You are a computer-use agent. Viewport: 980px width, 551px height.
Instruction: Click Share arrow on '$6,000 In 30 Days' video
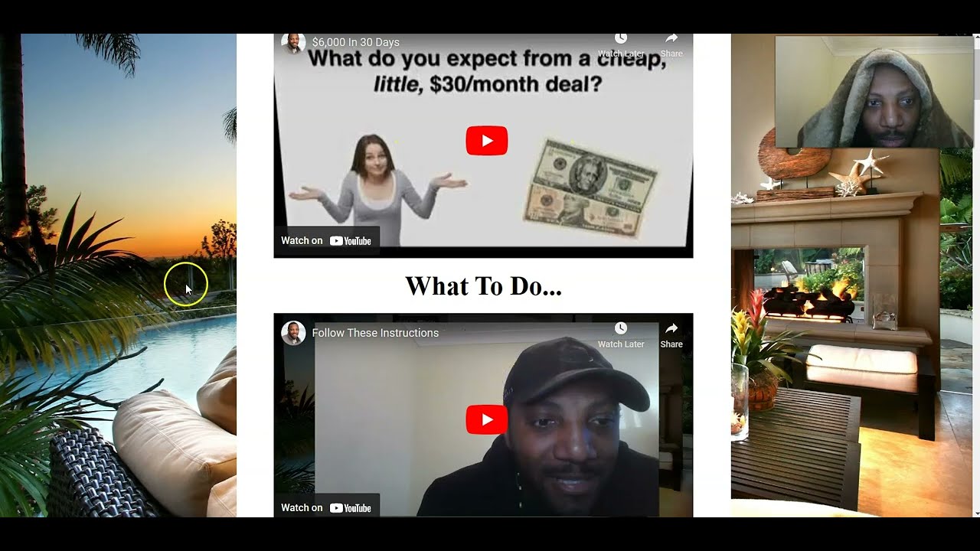671,40
